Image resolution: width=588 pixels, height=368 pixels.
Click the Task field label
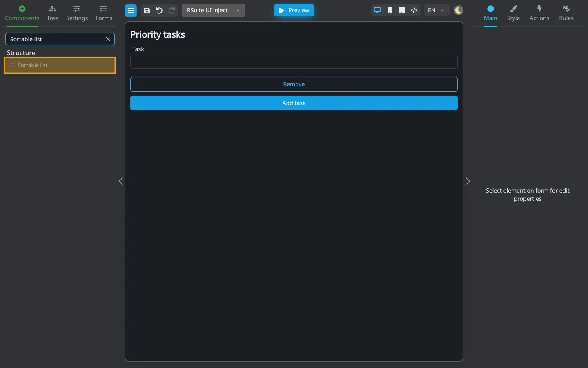pyautogui.click(x=138, y=49)
